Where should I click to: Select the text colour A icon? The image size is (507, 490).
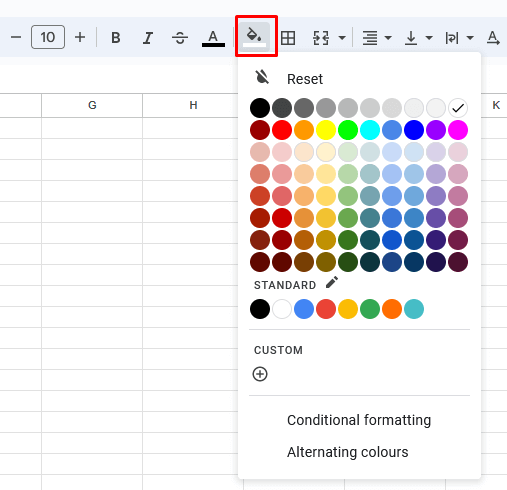(x=213, y=38)
